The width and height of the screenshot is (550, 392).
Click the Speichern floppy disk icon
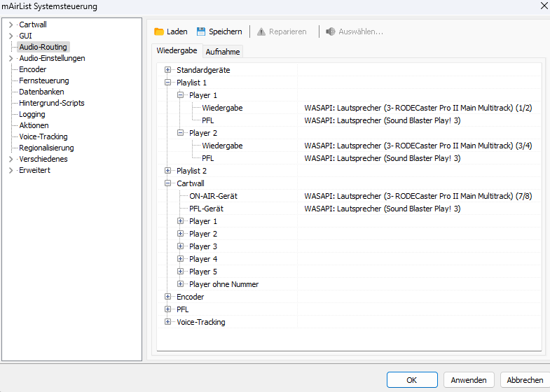coord(201,31)
